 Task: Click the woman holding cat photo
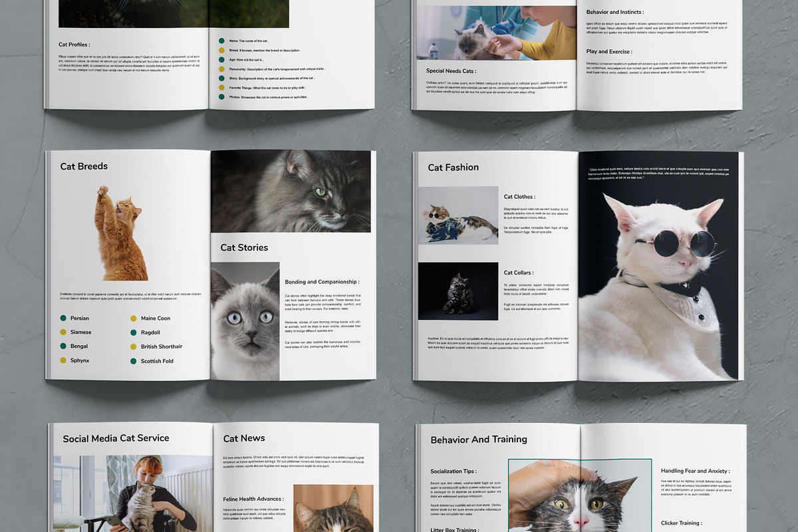coord(132,493)
